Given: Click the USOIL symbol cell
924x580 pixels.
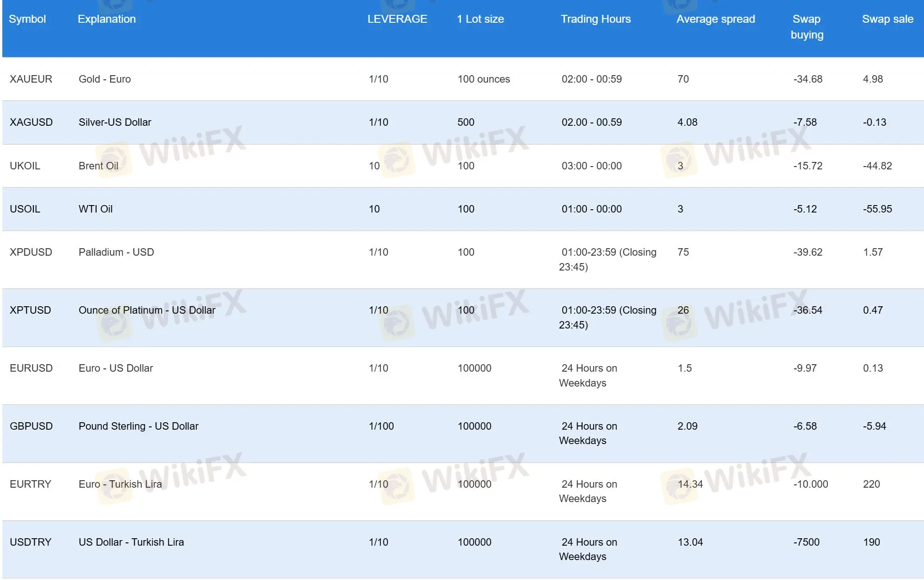Looking at the screenshot, I should click(25, 209).
